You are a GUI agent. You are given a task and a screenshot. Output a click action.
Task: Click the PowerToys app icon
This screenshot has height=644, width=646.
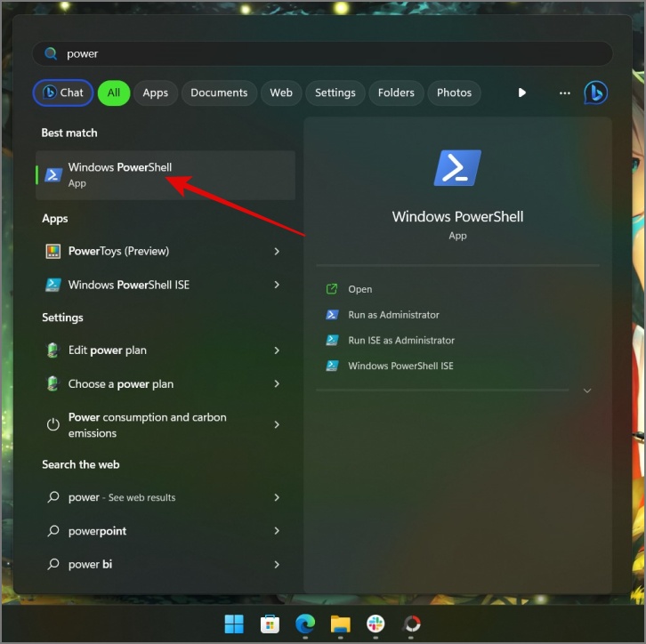coord(53,251)
